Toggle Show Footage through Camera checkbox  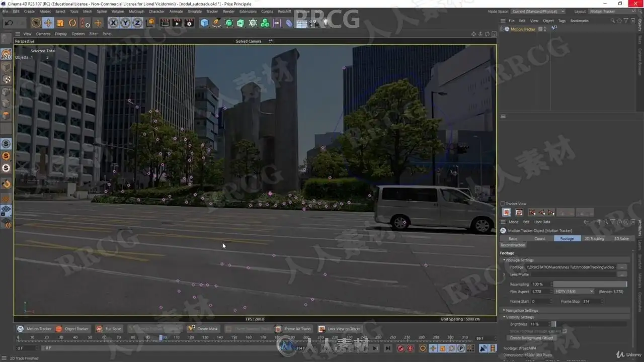[565, 331]
